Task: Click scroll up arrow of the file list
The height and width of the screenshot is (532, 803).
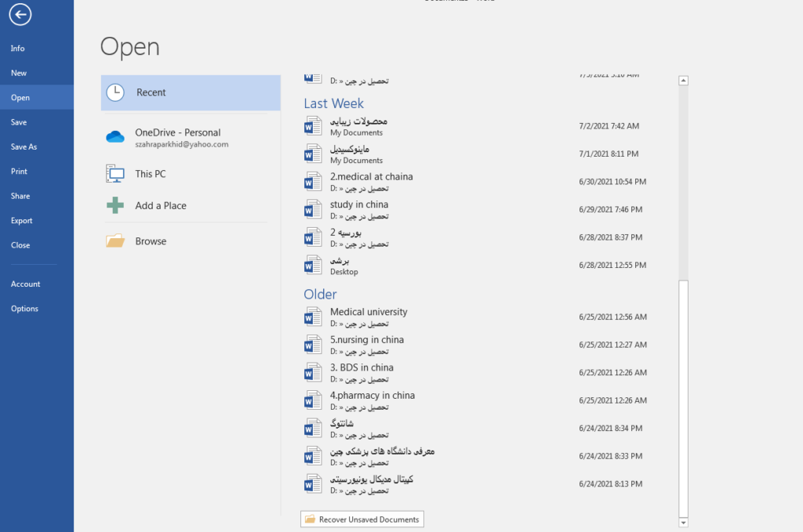Action: (683, 81)
